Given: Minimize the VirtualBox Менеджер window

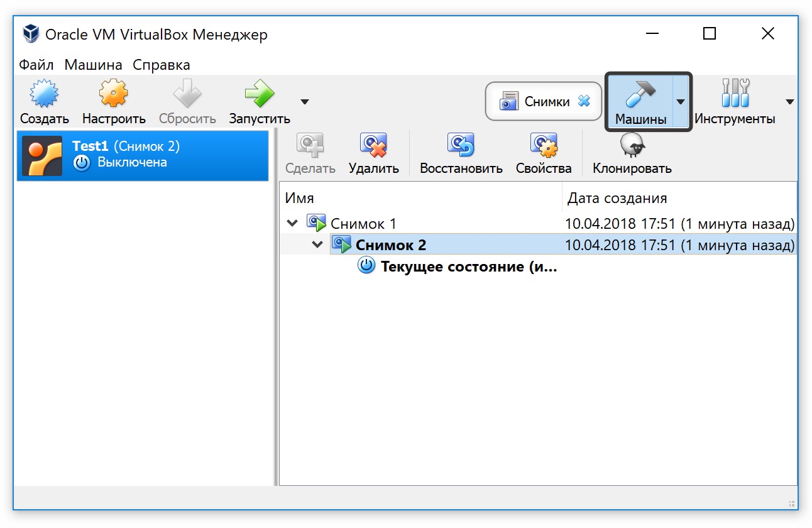Looking at the screenshot, I should coord(652,33).
